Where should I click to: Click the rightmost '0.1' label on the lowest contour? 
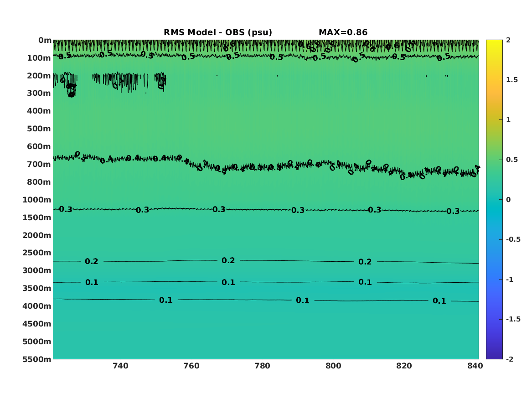coord(439,301)
